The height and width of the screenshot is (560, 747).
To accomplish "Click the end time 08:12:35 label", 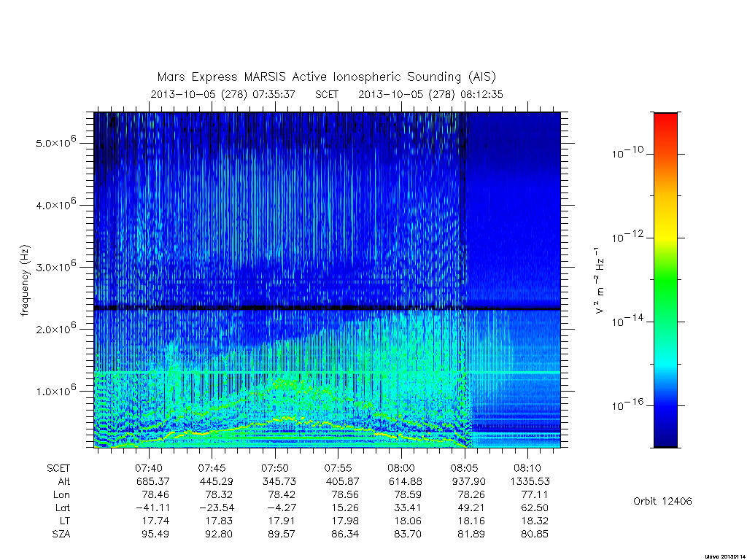I will (x=481, y=94).
